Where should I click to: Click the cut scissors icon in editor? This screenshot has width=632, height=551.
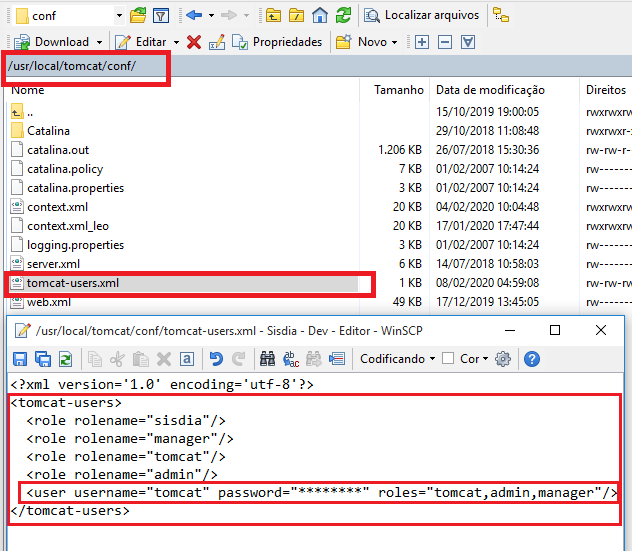117,359
